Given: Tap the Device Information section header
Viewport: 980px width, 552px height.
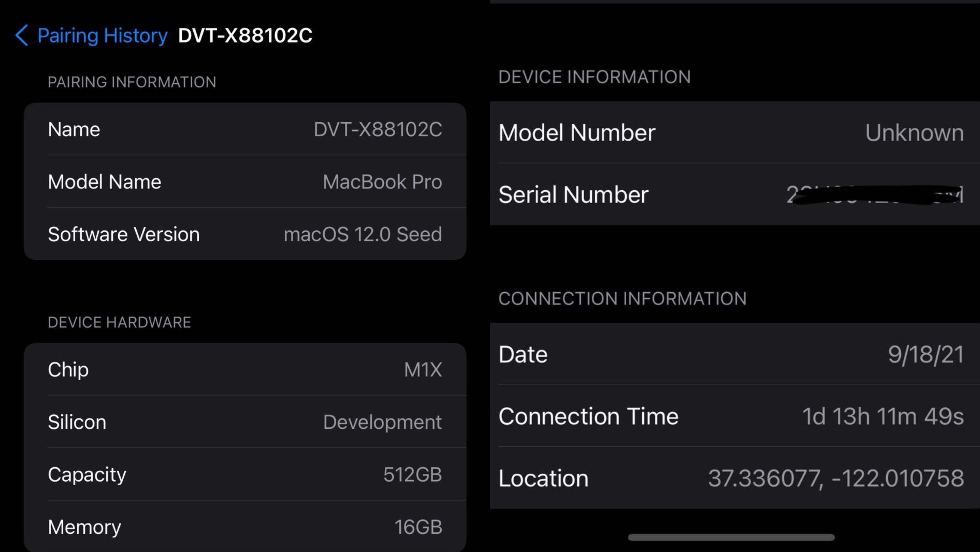Looking at the screenshot, I should click(x=594, y=77).
